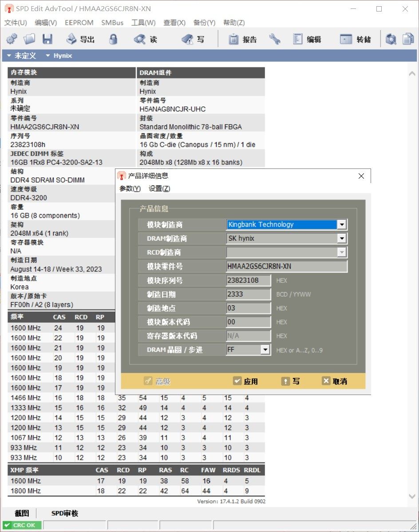
Task: Click the 16 GB (8 components) capacity text
Action: 45,215
